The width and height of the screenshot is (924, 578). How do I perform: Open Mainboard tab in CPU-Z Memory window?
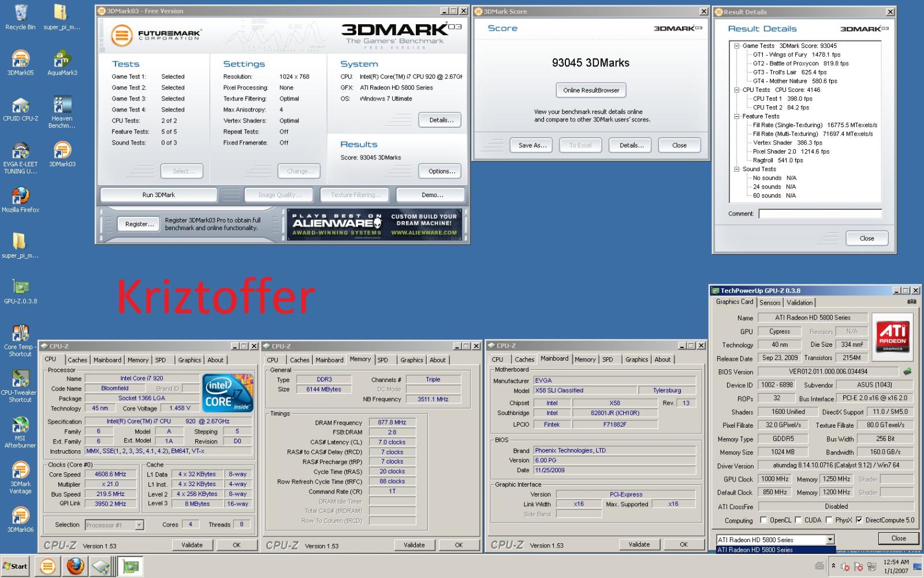[x=329, y=360]
